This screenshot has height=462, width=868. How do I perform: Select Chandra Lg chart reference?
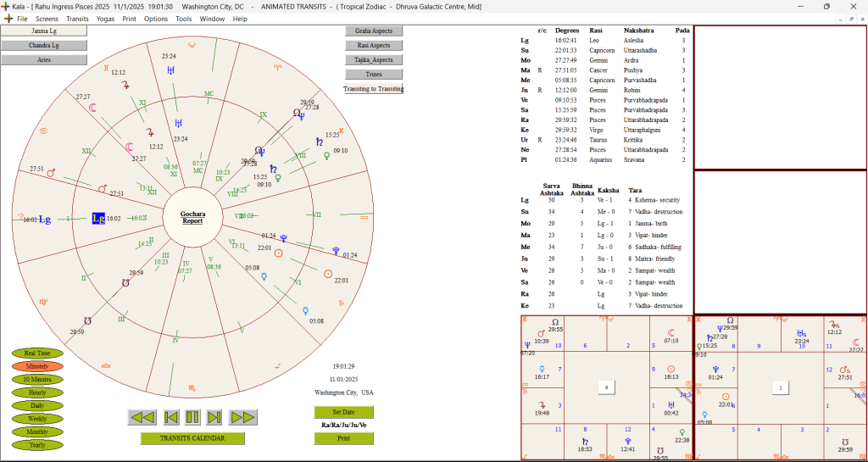click(x=44, y=45)
